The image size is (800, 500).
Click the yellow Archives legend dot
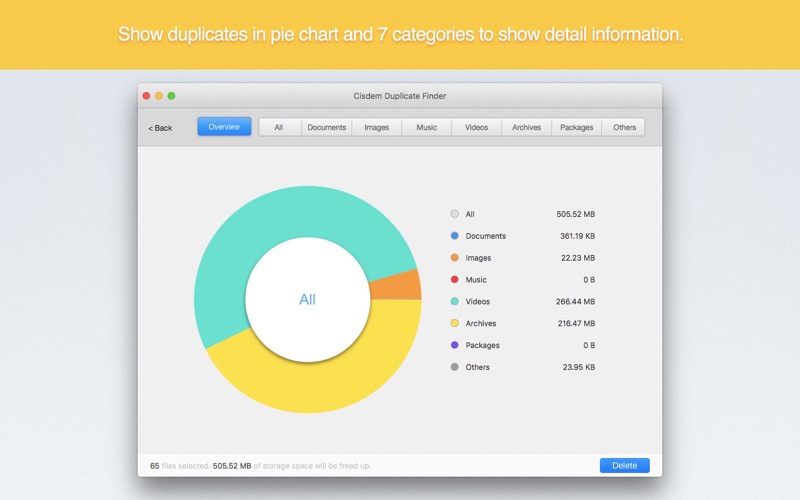(455, 323)
